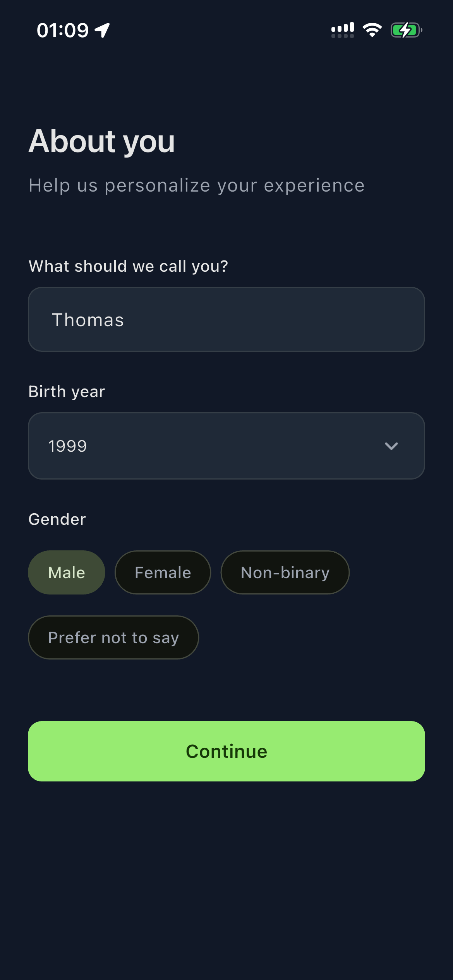This screenshot has height=980, width=453.
Task: Click the About you heading
Action: point(102,142)
